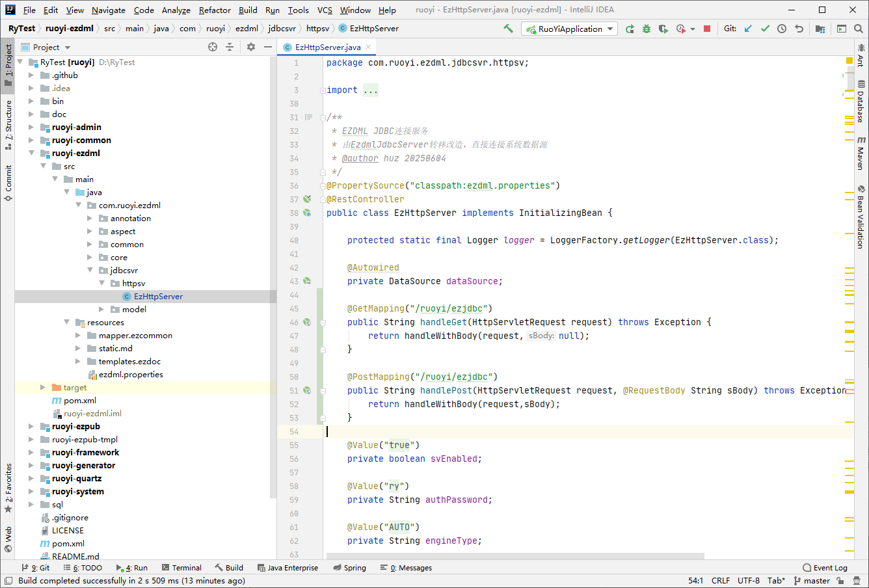Click the Build Project hammer icon

click(508, 29)
